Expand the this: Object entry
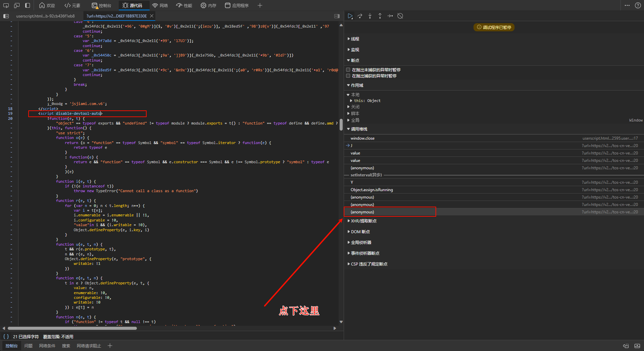Screen dimensions: 644x351 coord(365,101)
